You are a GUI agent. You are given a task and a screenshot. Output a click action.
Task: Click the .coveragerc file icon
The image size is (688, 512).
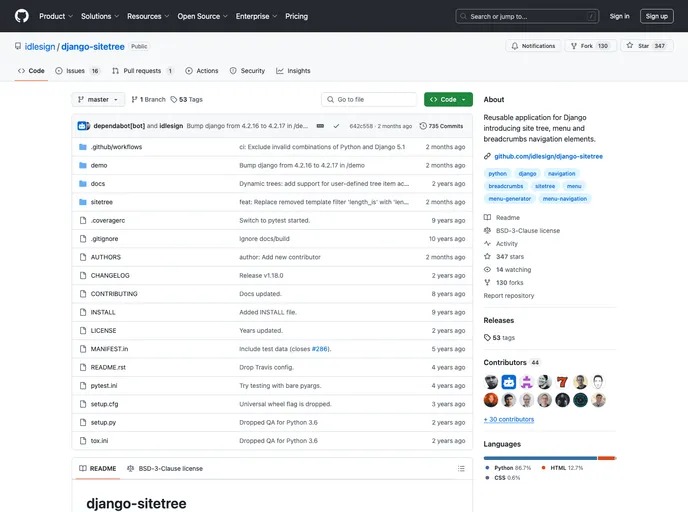82,221
